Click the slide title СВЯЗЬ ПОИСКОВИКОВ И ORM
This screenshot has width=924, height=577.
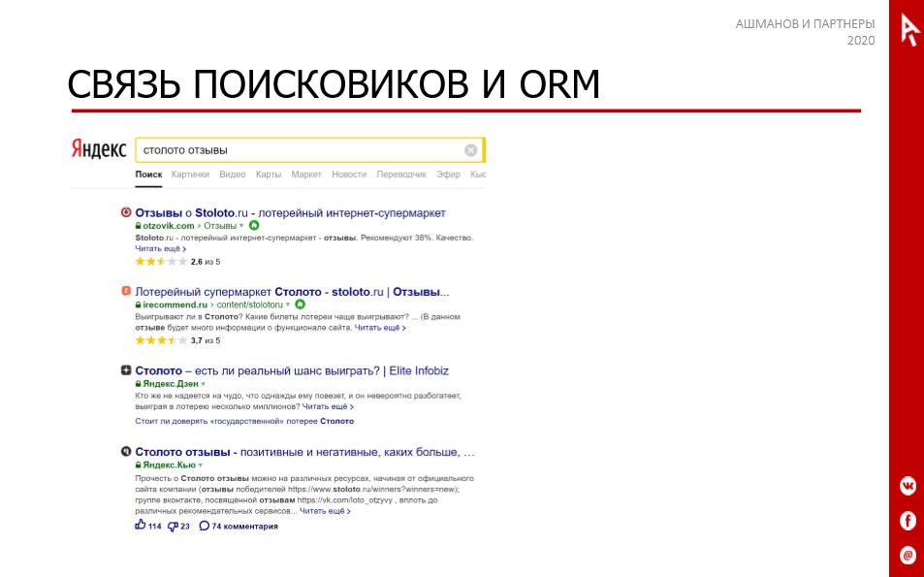(334, 83)
